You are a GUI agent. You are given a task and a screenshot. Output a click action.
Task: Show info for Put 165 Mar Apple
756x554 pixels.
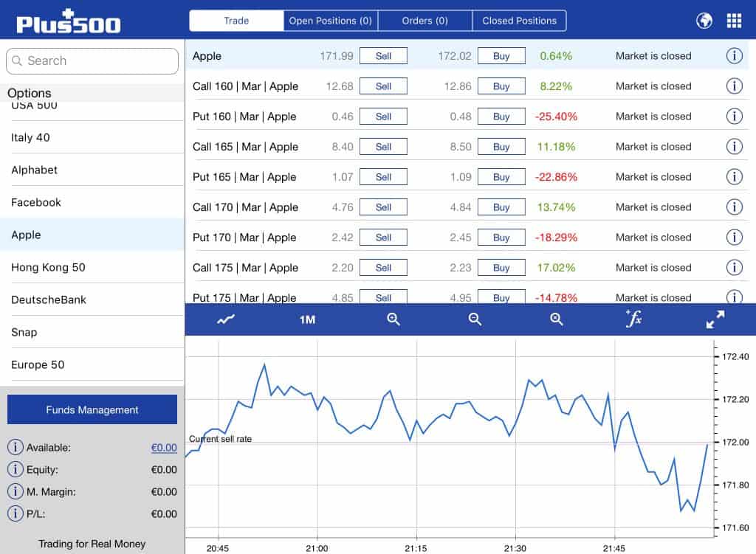(x=734, y=177)
